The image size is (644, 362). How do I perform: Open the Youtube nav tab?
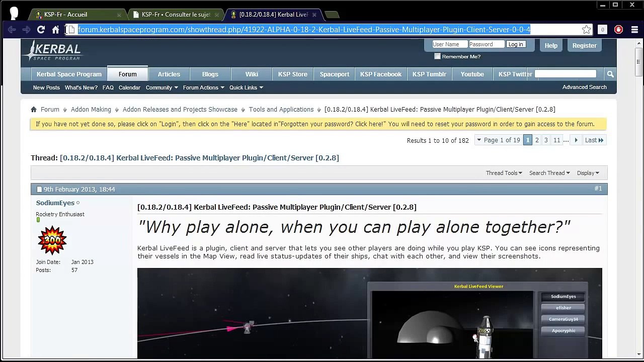472,74
